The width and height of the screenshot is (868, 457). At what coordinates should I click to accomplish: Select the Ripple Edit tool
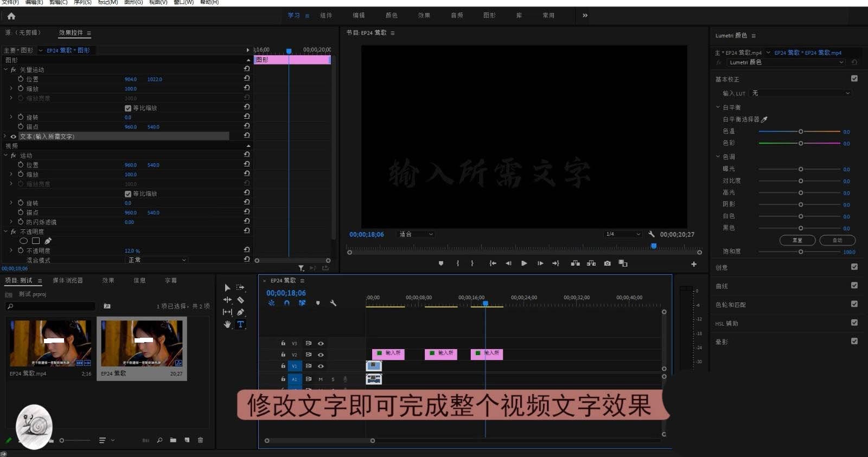click(227, 300)
